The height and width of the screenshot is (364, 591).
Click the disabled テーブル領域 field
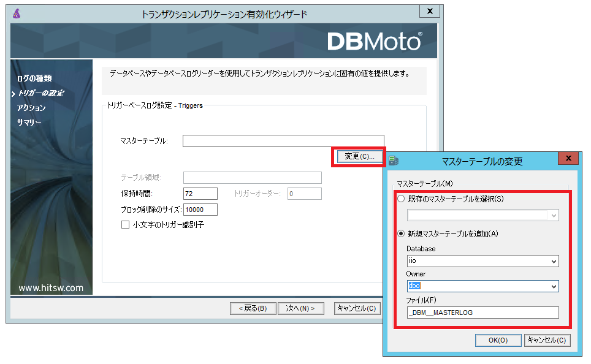[252, 178]
